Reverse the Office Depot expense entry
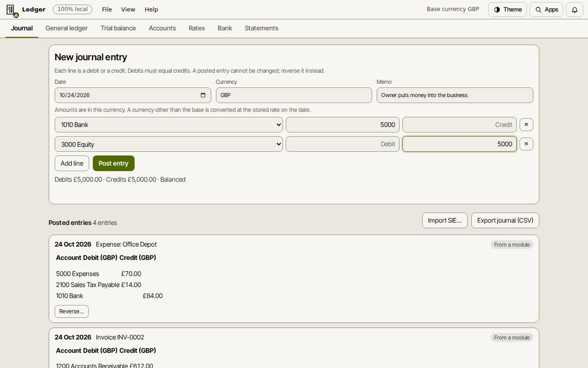This screenshot has height=368, width=588. point(72,311)
